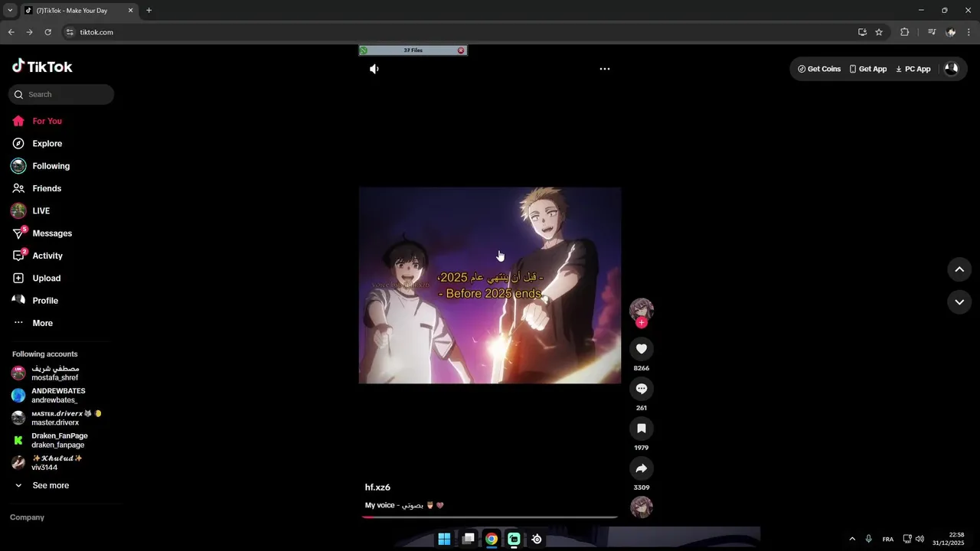
Task: Click the 37 Files floating bar label
Action: coord(413,51)
